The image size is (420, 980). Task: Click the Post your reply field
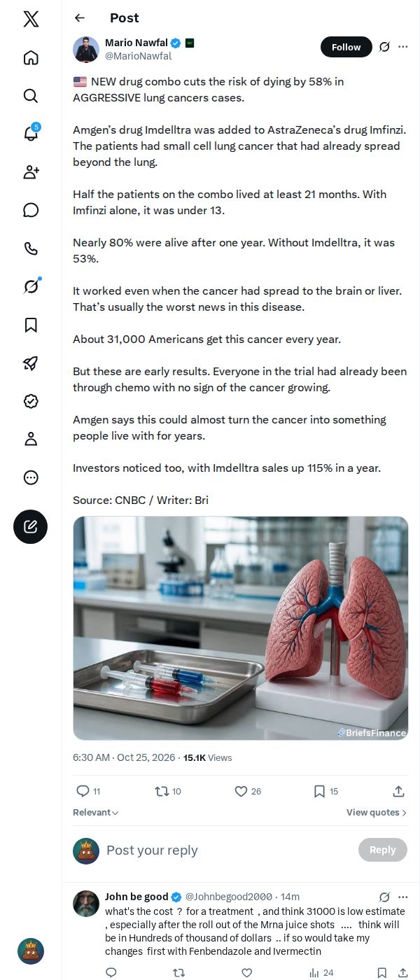click(227, 850)
